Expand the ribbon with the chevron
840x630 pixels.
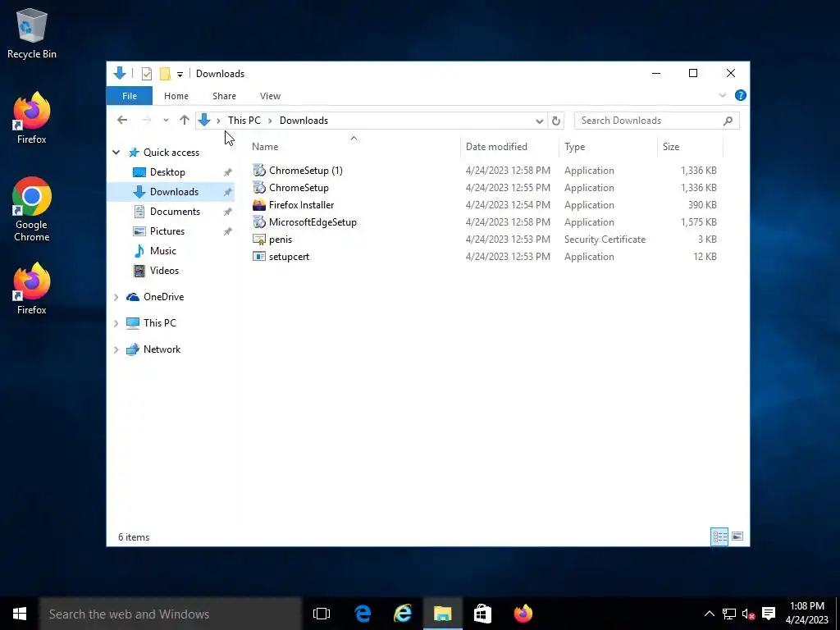[x=722, y=95]
